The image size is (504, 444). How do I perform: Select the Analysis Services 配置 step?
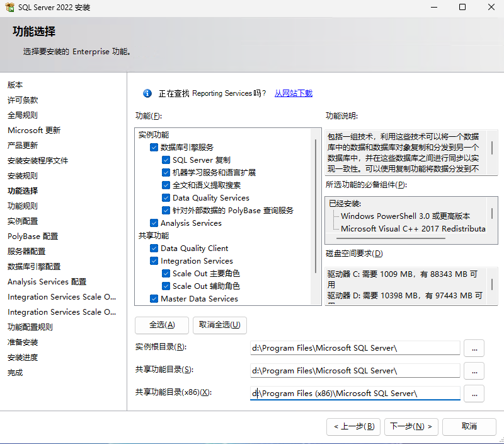point(47,281)
